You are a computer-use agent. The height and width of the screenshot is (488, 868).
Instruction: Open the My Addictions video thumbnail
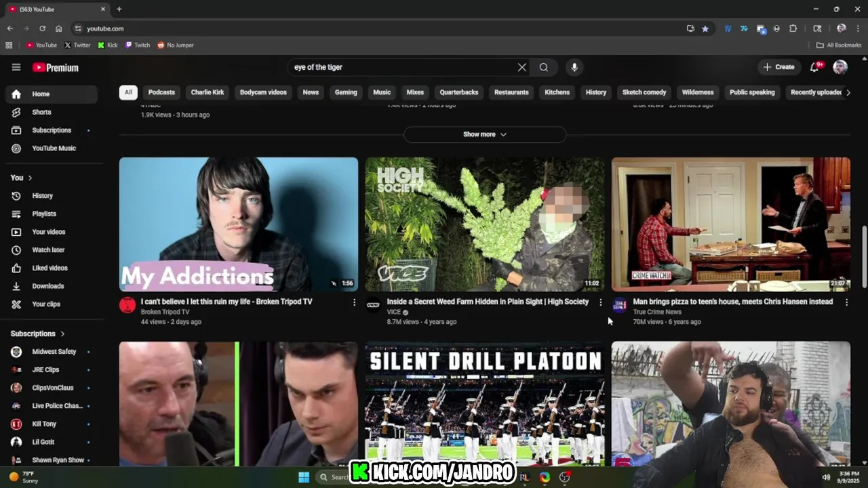pyautogui.click(x=239, y=224)
